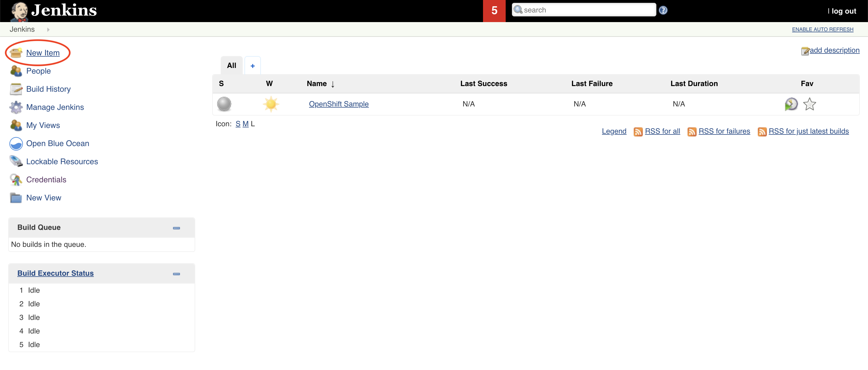This screenshot has width=868, height=370.
Task: Click the add description link
Action: pos(834,50)
